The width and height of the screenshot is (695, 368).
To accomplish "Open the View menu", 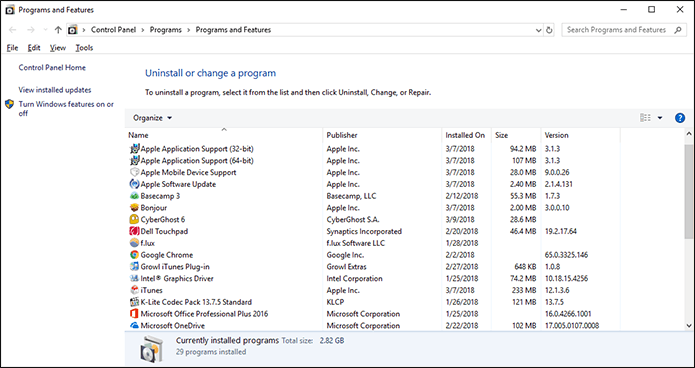I will [58, 48].
